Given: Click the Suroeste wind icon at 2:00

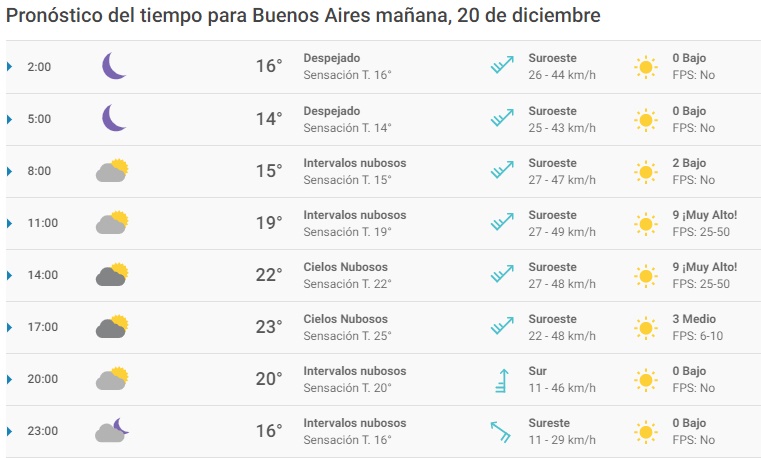Looking at the screenshot, I should (x=501, y=67).
